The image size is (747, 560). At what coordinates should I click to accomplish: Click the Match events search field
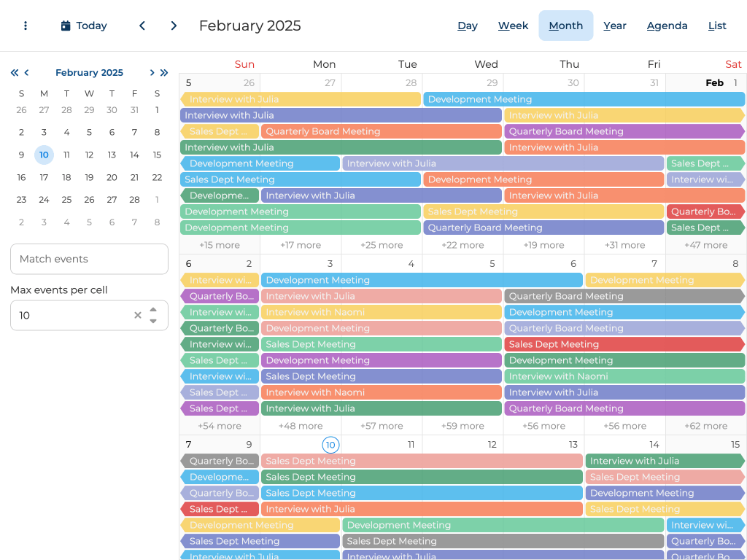(89, 259)
